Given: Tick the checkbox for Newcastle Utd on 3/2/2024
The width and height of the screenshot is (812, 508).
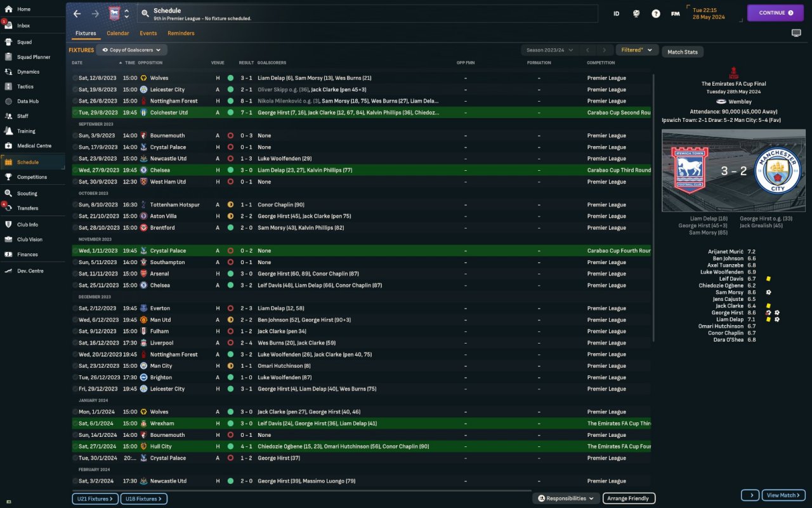Looking at the screenshot, I should pyautogui.click(x=75, y=481).
